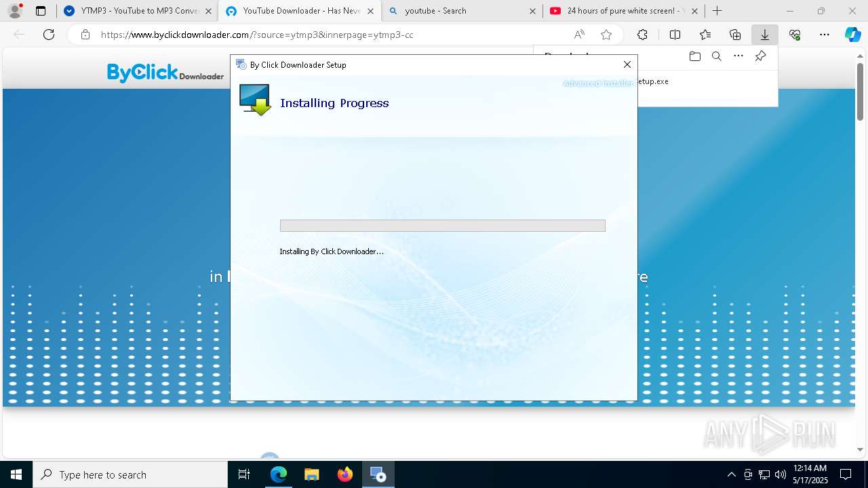Click the installing progress bar

442,226
